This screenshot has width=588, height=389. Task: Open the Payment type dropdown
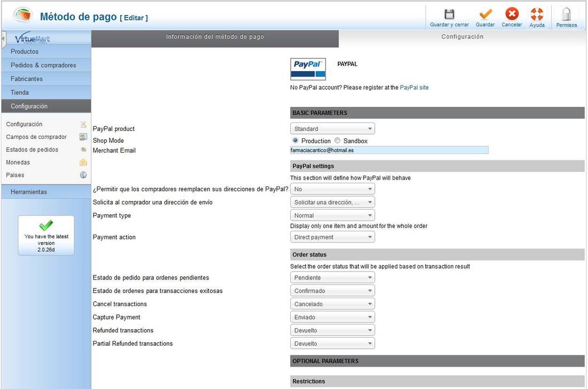click(x=332, y=215)
